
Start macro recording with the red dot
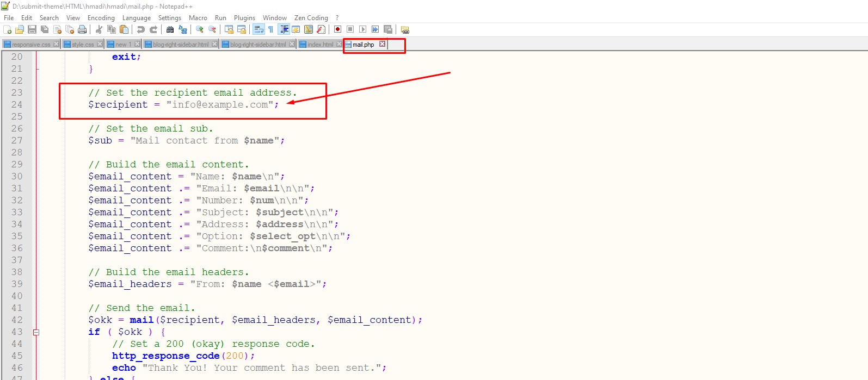(x=337, y=29)
